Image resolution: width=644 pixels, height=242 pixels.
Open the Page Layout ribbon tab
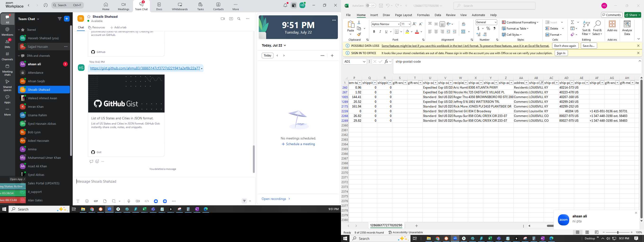(403, 15)
